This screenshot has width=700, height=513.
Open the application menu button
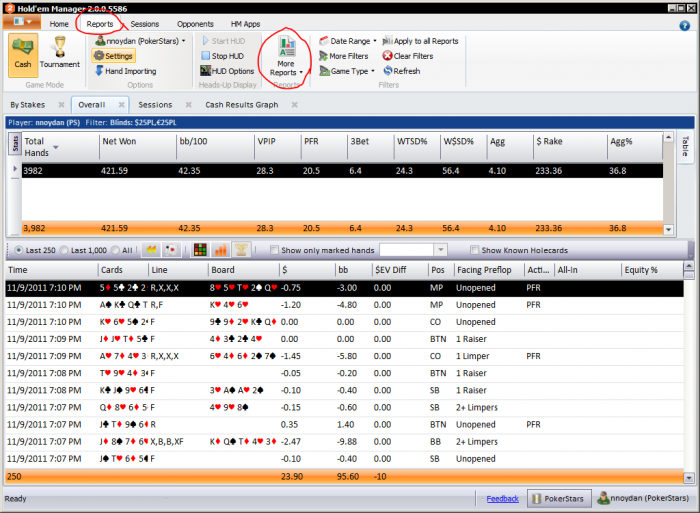coord(22,21)
